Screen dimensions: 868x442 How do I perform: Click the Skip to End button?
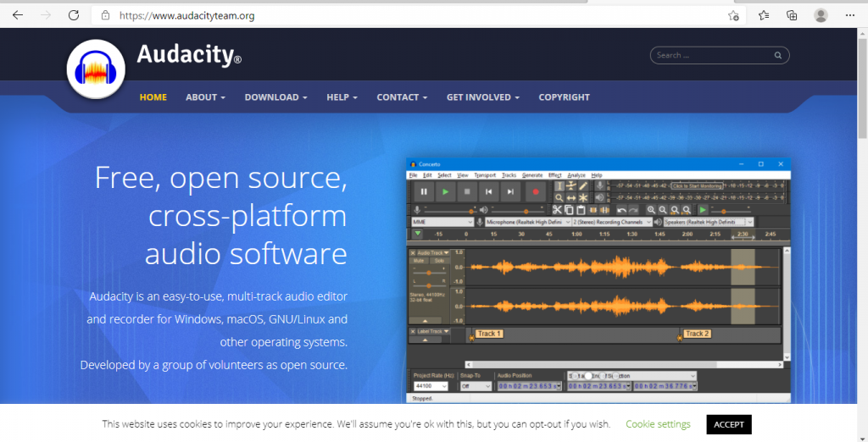[x=510, y=192]
